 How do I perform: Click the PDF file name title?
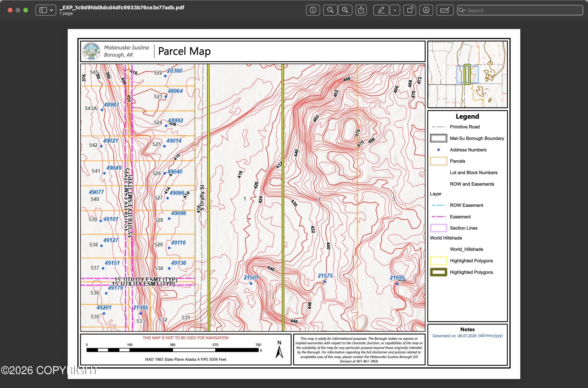coord(122,7)
